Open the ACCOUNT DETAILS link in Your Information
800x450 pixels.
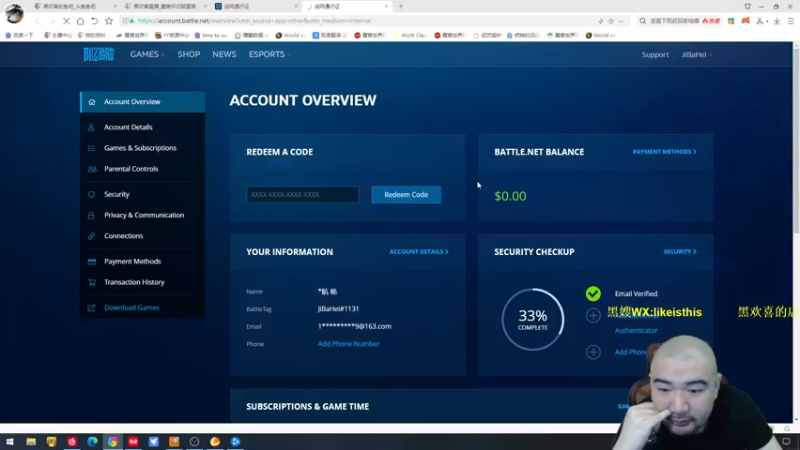[419, 252]
